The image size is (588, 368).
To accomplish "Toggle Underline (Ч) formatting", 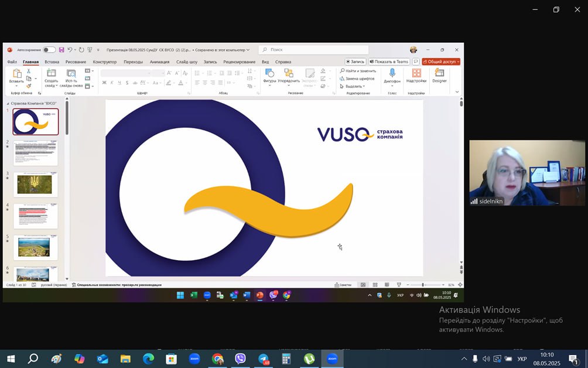I will (x=119, y=83).
